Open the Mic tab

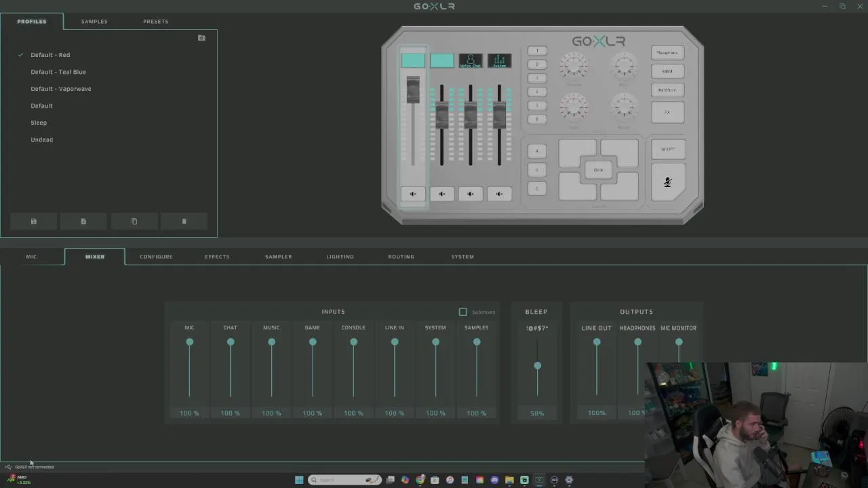coord(31,257)
